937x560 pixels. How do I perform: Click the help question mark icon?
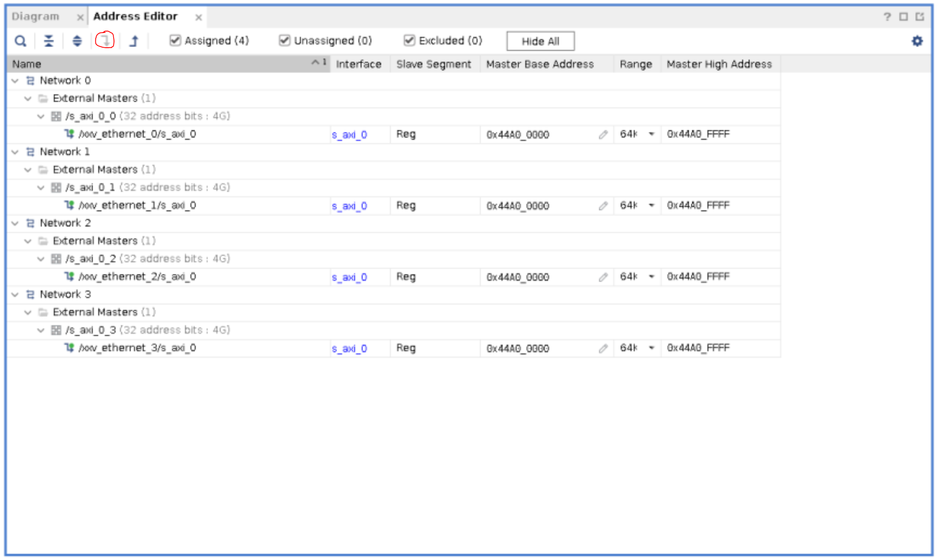[x=887, y=16]
